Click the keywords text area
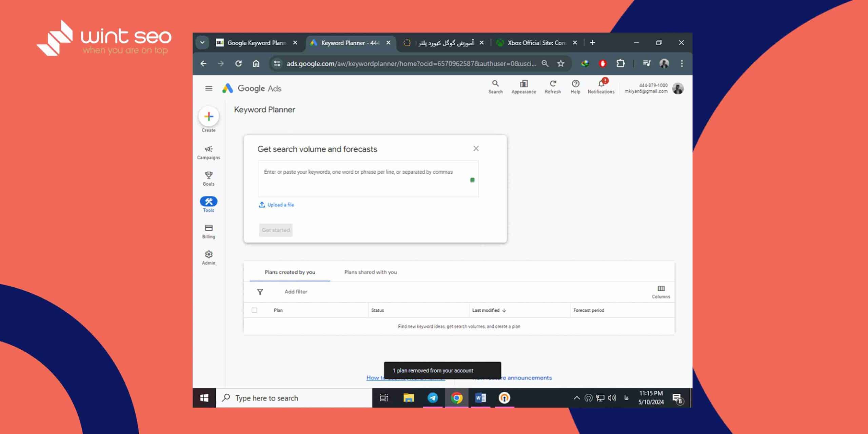This screenshot has height=434, width=868. 368,179
